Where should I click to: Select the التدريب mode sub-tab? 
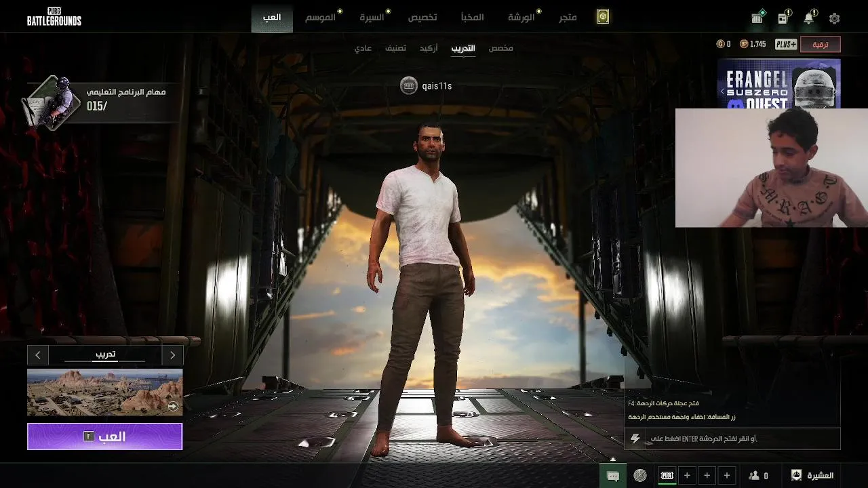click(x=463, y=48)
